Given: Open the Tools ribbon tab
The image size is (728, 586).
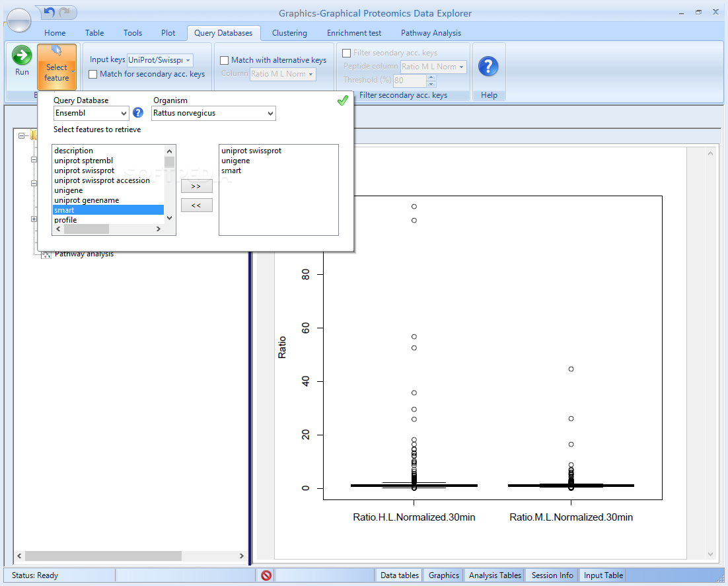Looking at the screenshot, I should click(x=133, y=33).
